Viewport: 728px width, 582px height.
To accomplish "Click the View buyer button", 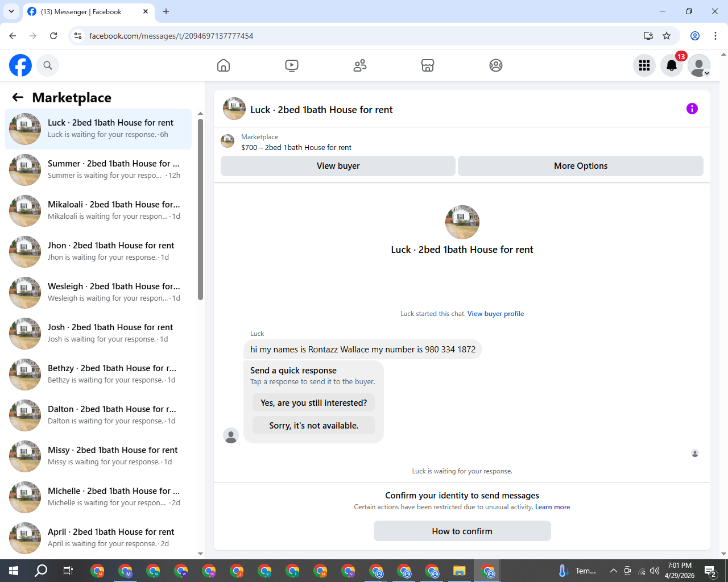I will [x=338, y=166].
